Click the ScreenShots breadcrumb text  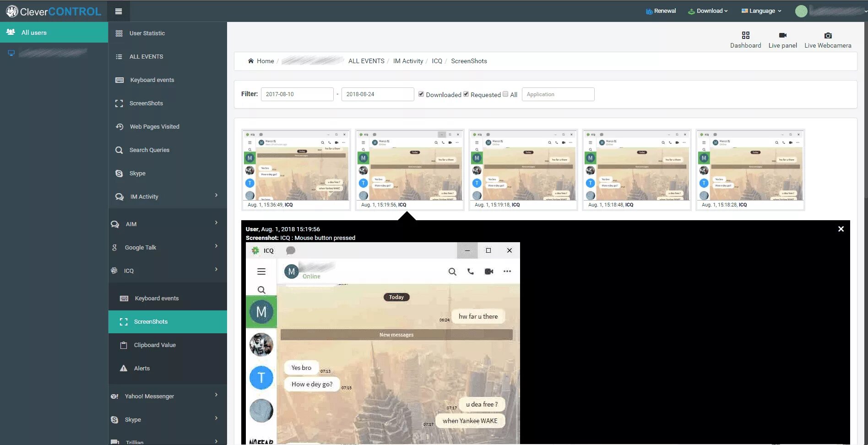tap(469, 61)
